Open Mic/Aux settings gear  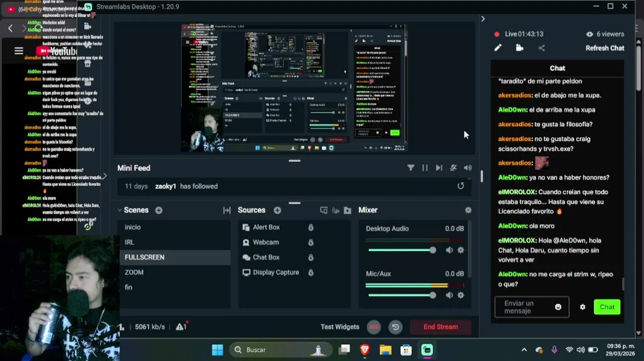(461, 295)
